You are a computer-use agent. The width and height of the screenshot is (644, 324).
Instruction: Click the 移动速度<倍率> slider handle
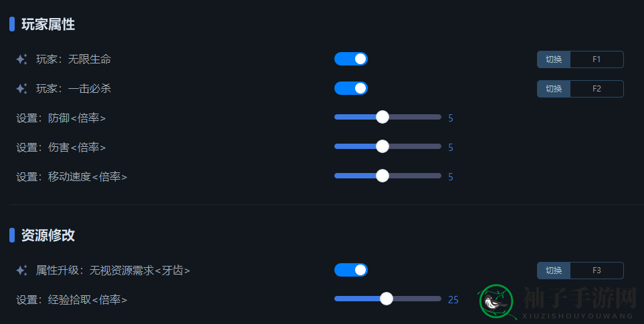coord(383,176)
